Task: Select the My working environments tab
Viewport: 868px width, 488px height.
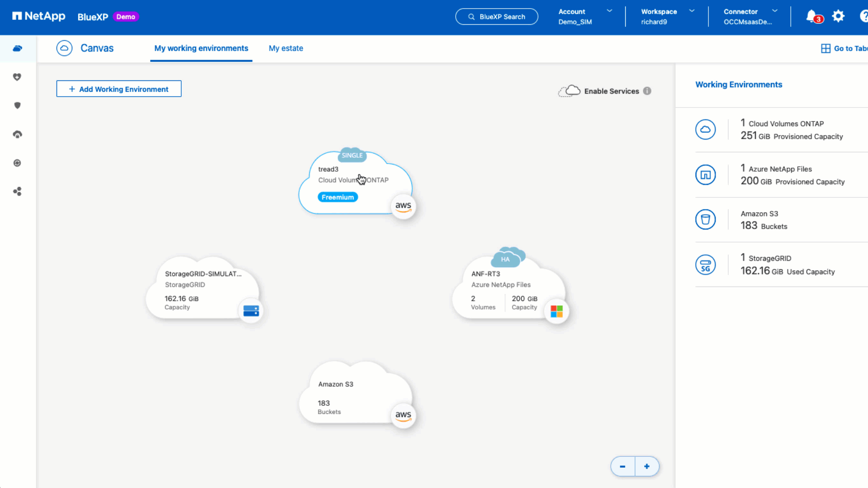Action: (201, 48)
